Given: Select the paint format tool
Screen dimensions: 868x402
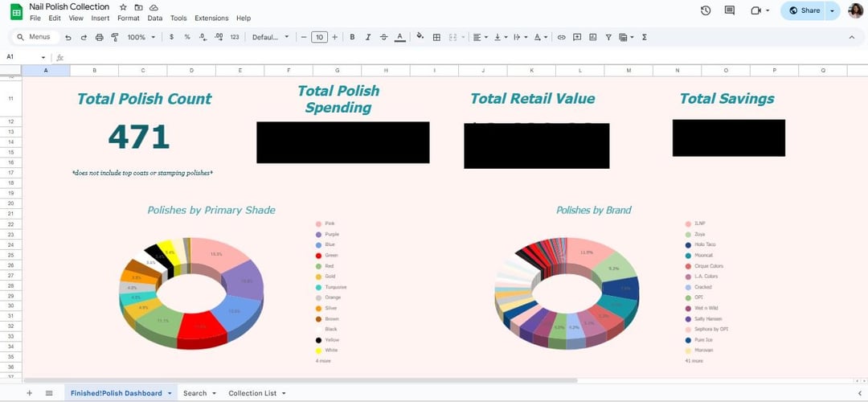Looking at the screenshot, I should [x=114, y=37].
